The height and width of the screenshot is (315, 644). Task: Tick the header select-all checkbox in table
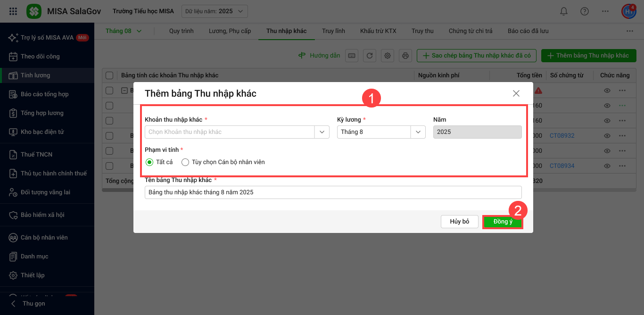(109, 75)
